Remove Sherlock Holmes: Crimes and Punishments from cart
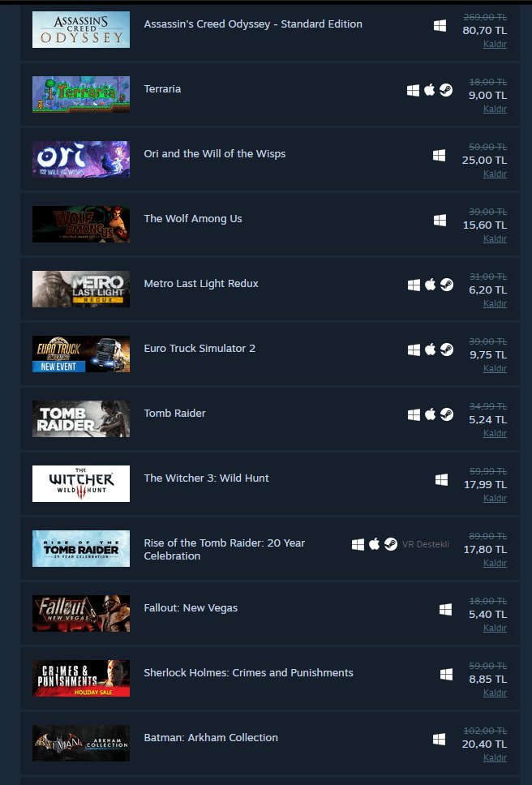This screenshot has height=785, width=532. pos(495,693)
